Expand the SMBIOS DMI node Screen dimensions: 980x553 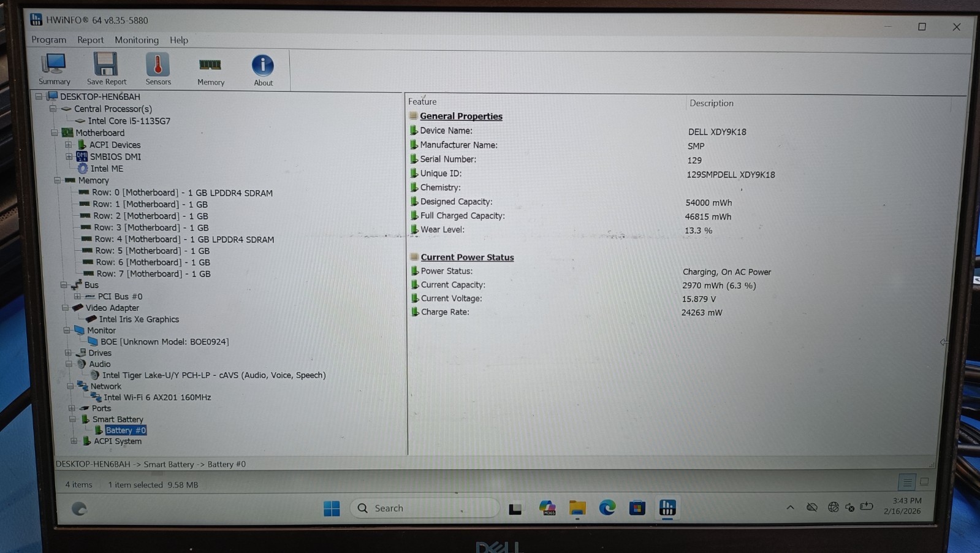coord(69,156)
